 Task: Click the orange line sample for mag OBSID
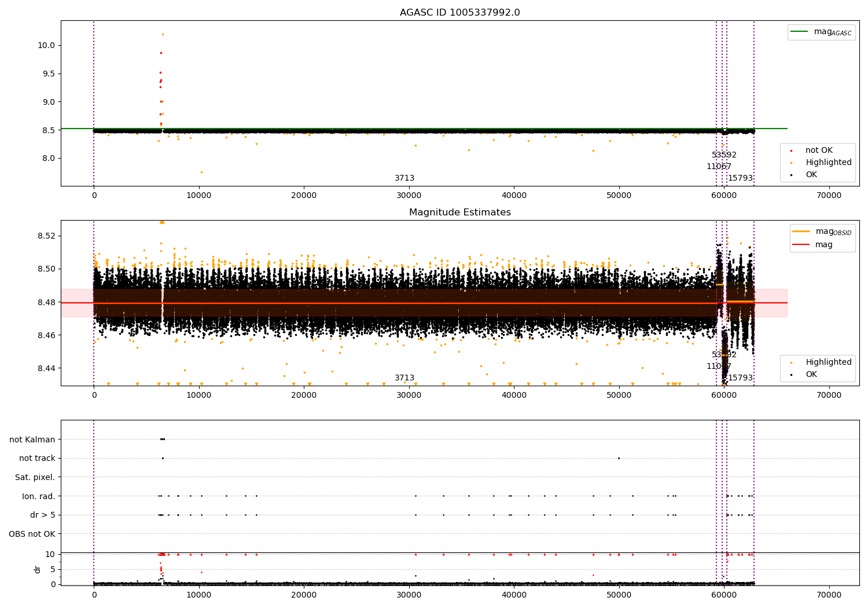801,232
